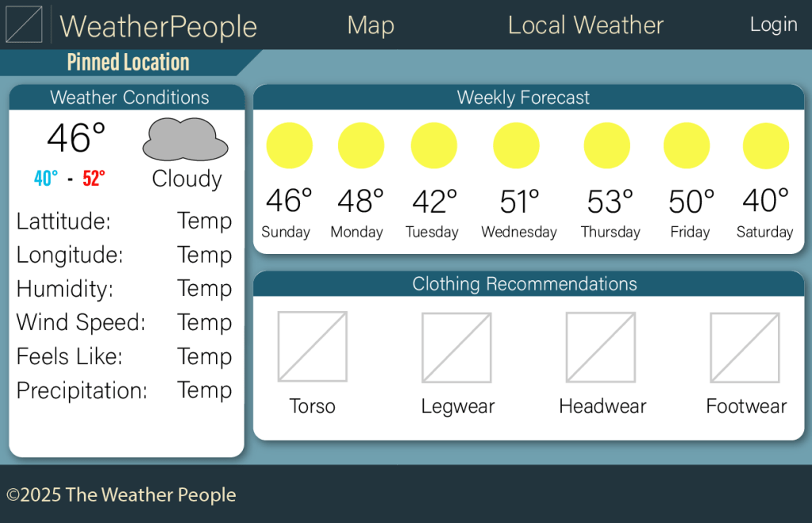Select Wednesday's sun forecast icon
Viewport: 812px width, 523px height.
click(x=516, y=146)
